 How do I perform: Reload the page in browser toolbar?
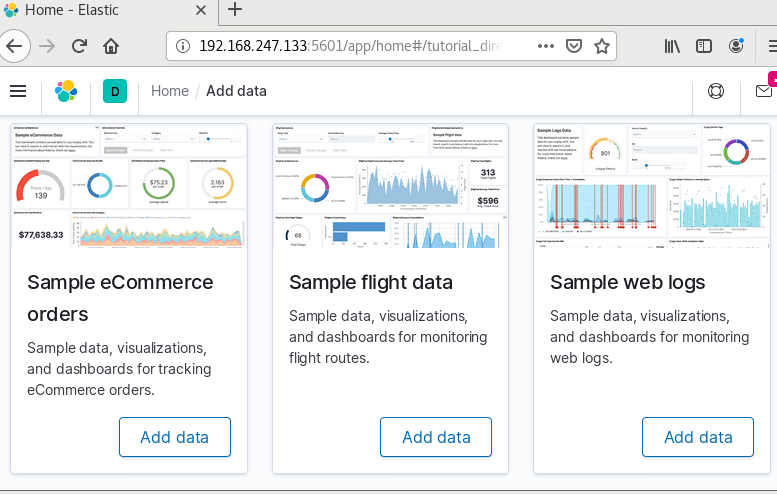click(x=79, y=46)
